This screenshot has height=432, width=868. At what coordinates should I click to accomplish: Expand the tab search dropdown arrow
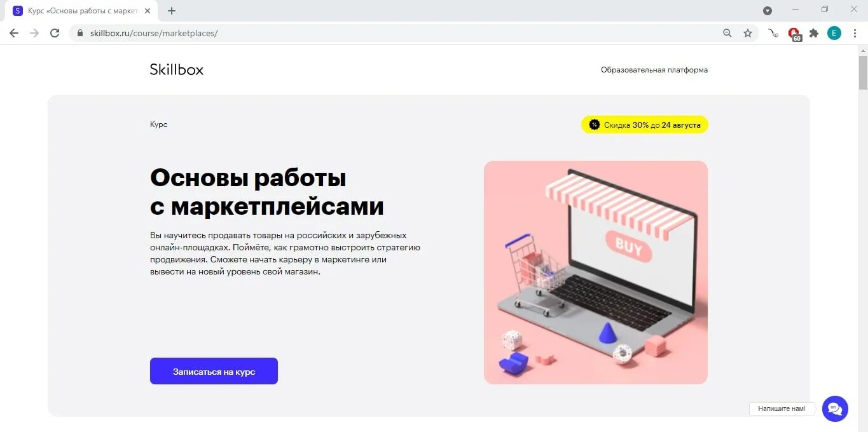click(x=768, y=10)
